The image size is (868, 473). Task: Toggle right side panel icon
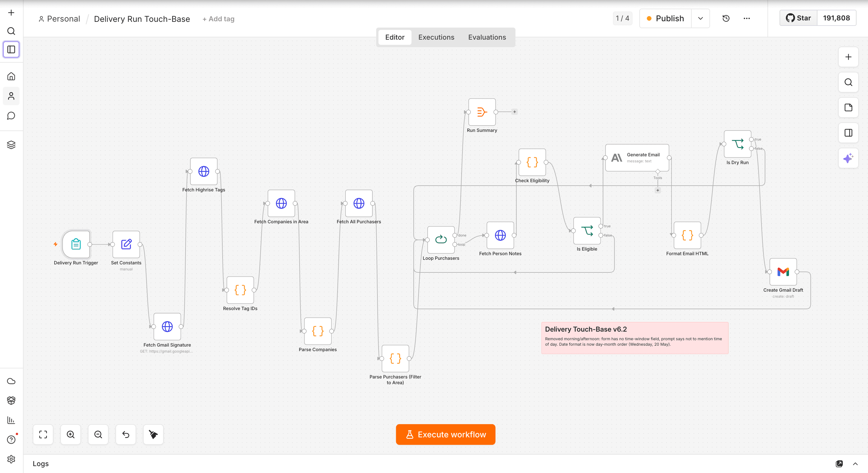(848, 133)
